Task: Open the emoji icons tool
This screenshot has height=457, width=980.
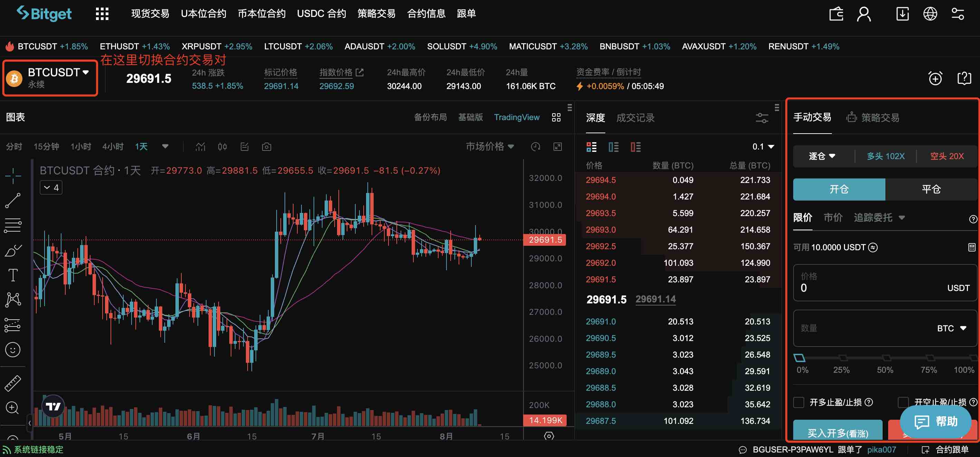Action: pos(13,349)
